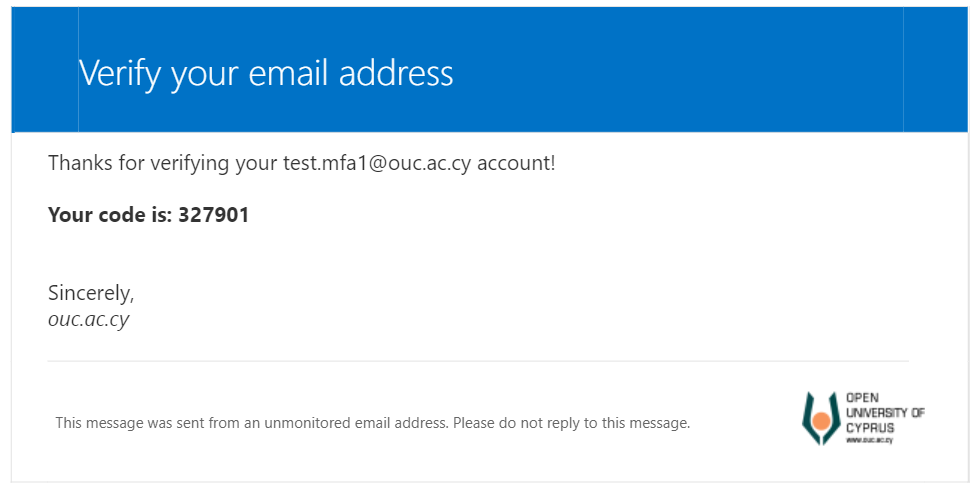Click the Open University of Cyprus logo emblem

coord(821,418)
